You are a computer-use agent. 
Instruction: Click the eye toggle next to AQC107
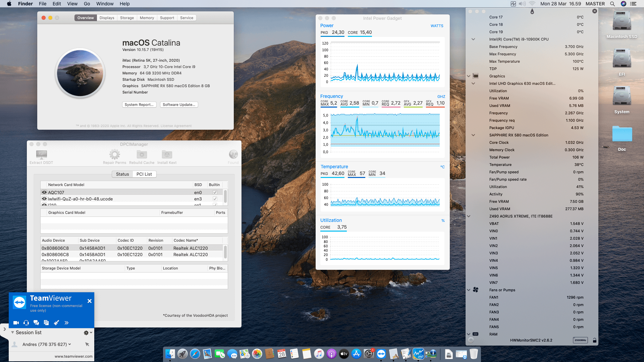44,192
